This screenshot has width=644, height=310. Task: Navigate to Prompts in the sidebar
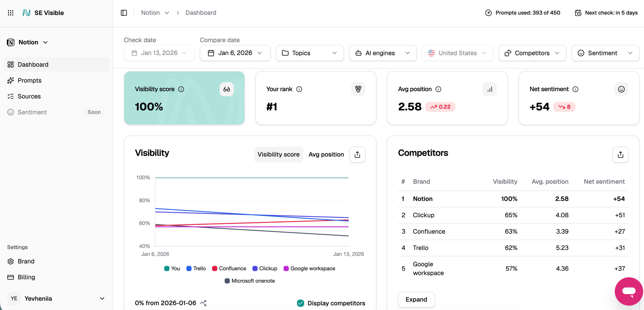click(29, 80)
